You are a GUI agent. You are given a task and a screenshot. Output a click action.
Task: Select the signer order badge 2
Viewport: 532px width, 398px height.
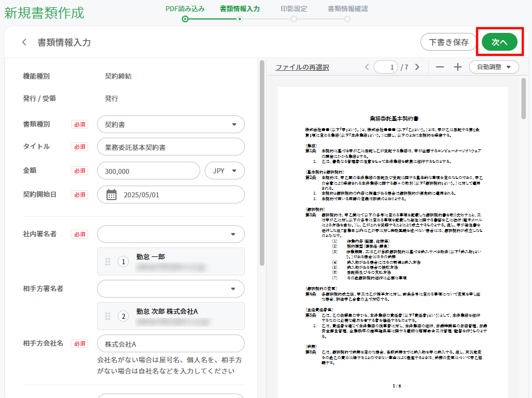point(123,316)
